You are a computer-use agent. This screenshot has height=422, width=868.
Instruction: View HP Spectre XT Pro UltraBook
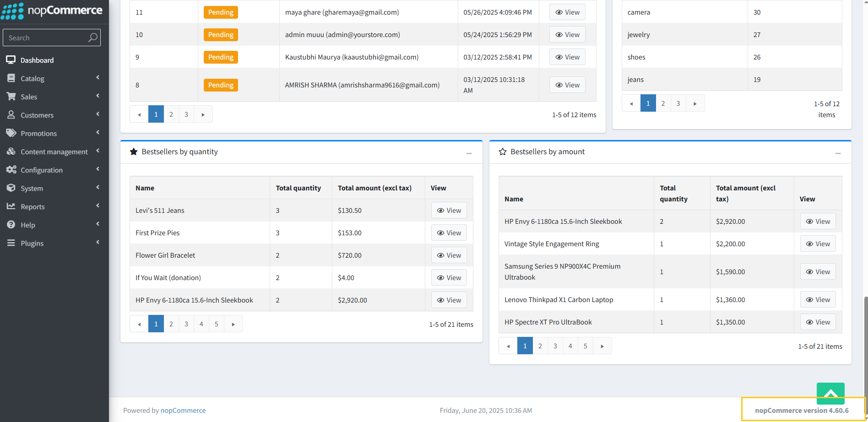[x=818, y=322]
